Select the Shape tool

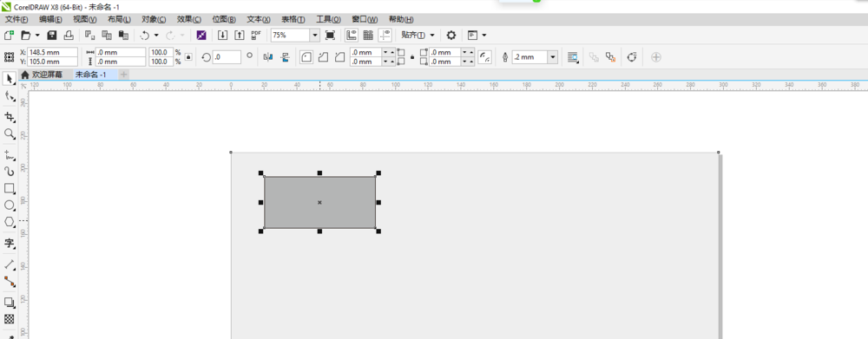tap(10, 96)
